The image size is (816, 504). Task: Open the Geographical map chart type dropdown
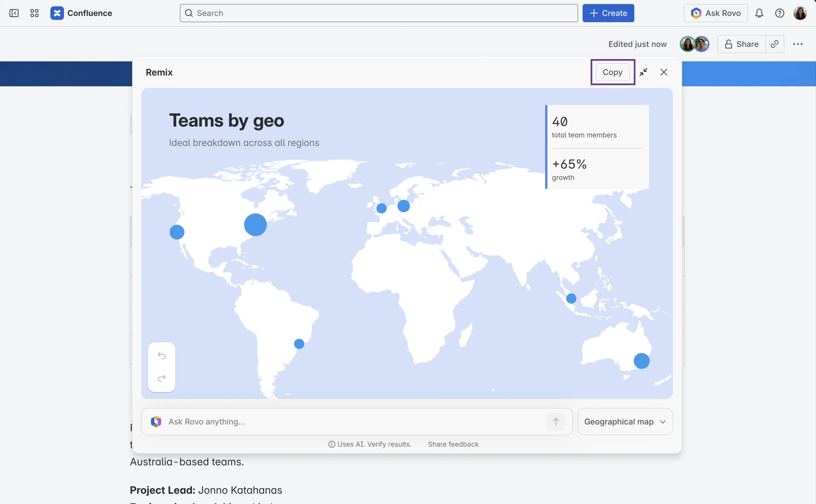coord(625,422)
